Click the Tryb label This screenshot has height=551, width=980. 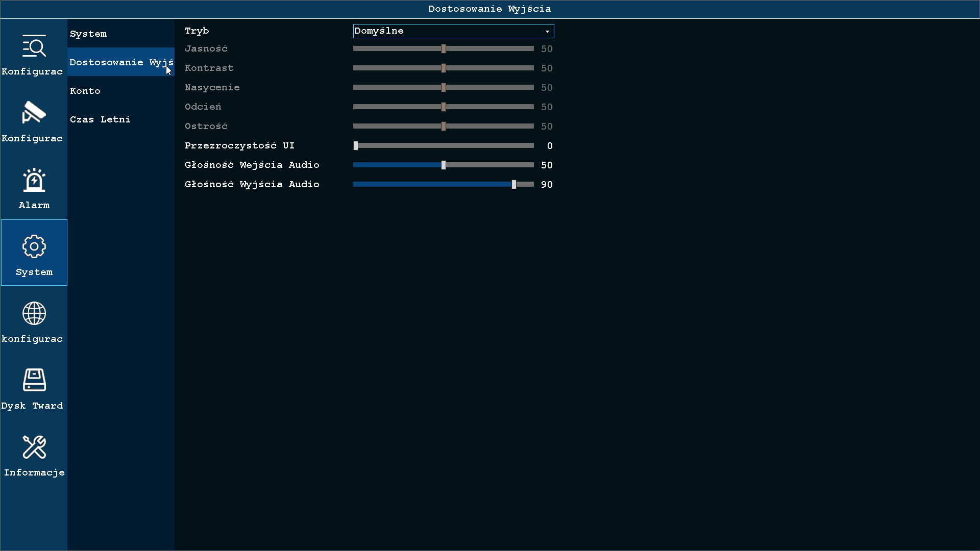tap(197, 31)
